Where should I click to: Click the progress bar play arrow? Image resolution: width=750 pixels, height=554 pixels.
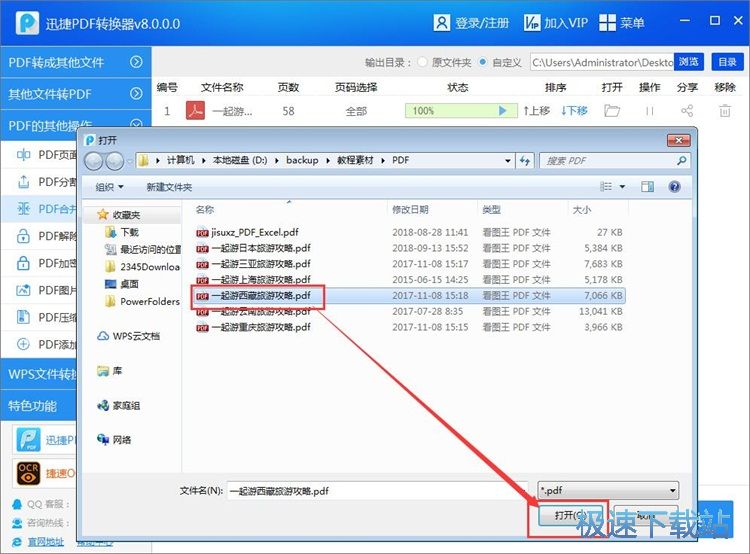[x=502, y=111]
